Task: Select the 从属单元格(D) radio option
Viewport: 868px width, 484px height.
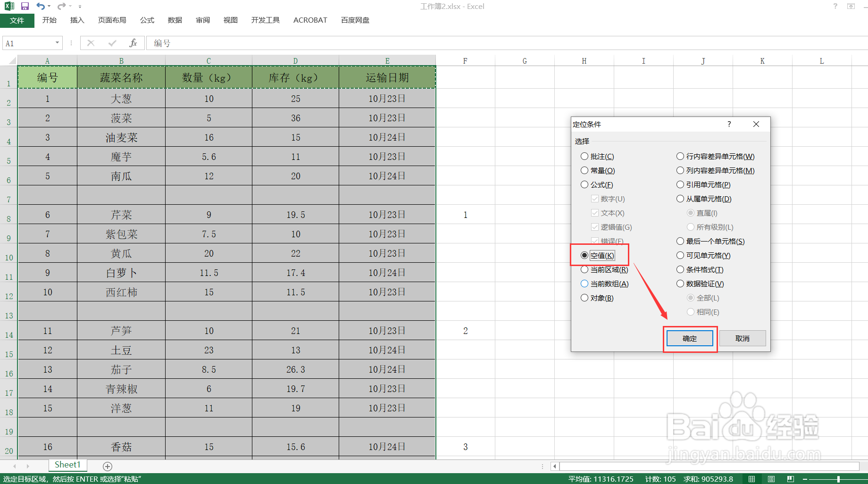Action: tap(704, 199)
